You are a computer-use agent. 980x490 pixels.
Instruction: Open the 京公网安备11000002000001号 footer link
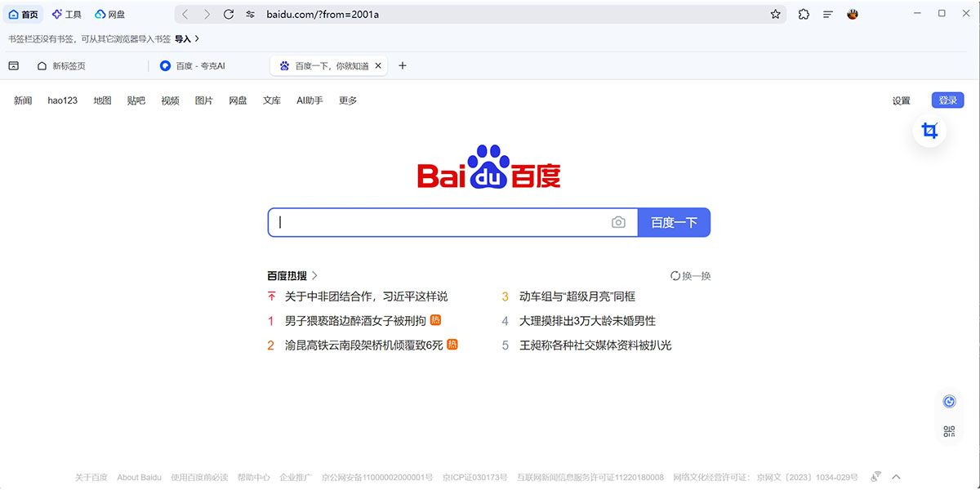[x=377, y=477]
